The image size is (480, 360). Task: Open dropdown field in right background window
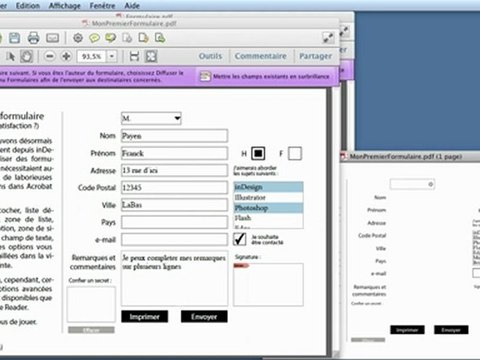(x=412, y=184)
